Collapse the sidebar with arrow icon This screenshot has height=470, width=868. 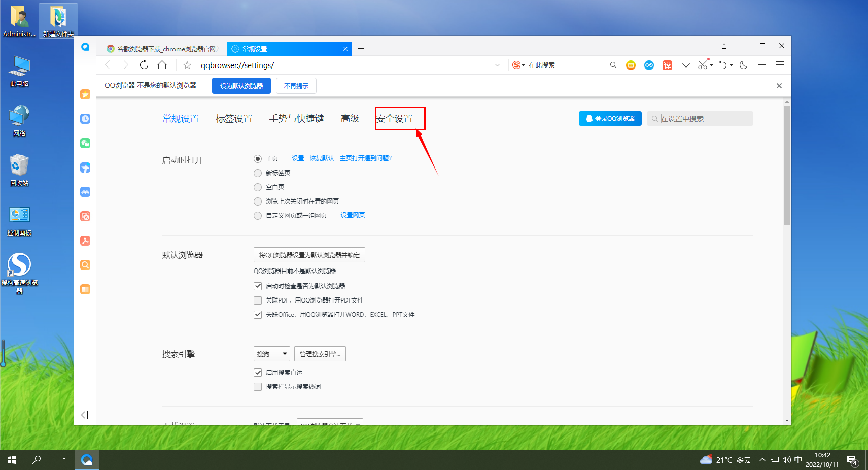pos(85,415)
